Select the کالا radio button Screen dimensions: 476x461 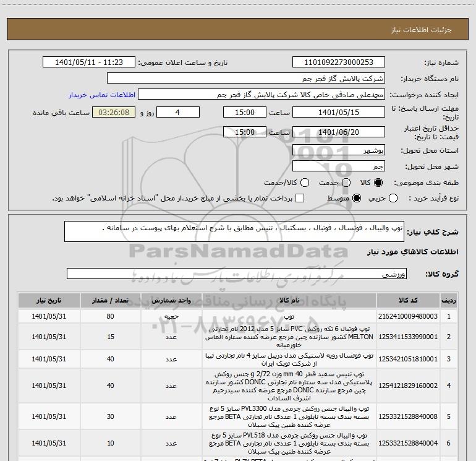coord(378,183)
